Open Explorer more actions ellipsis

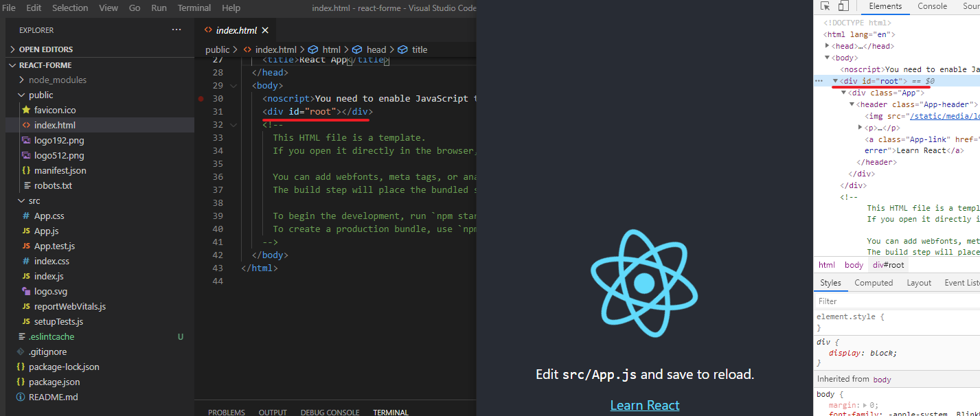[176, 30]
